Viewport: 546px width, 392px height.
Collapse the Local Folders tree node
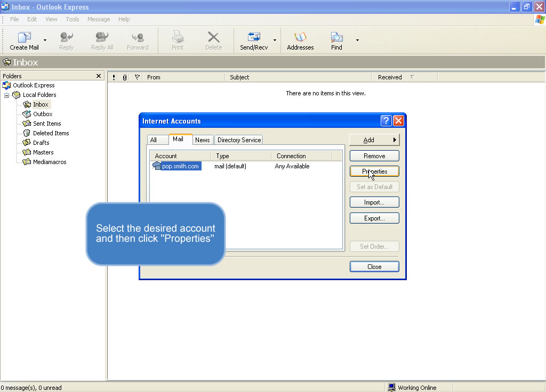pos(7,95)
